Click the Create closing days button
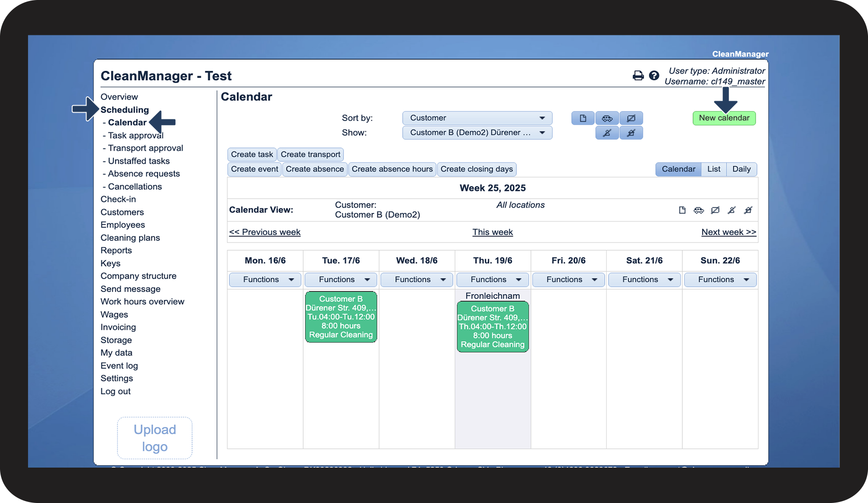This screenshot has width=868, height=503. 476,169
